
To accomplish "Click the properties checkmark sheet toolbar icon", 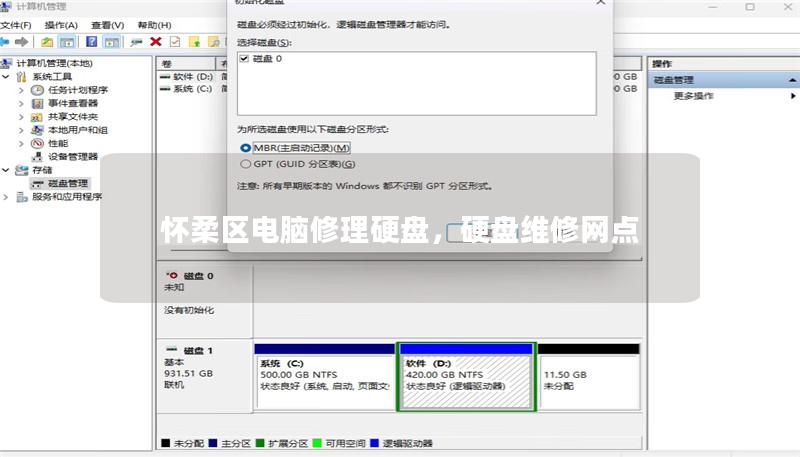I will [x=175, y=42].
